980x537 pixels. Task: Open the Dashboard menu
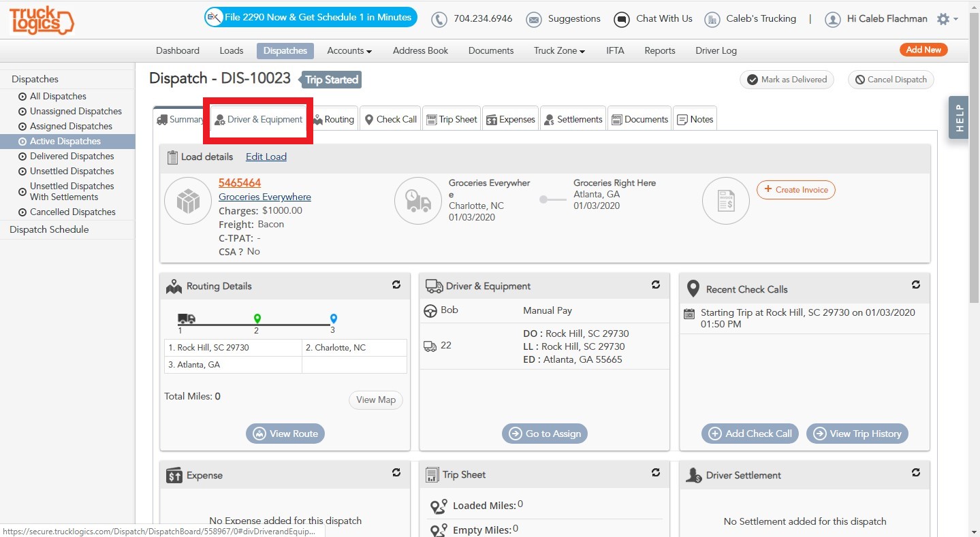[x=178, y=50]
